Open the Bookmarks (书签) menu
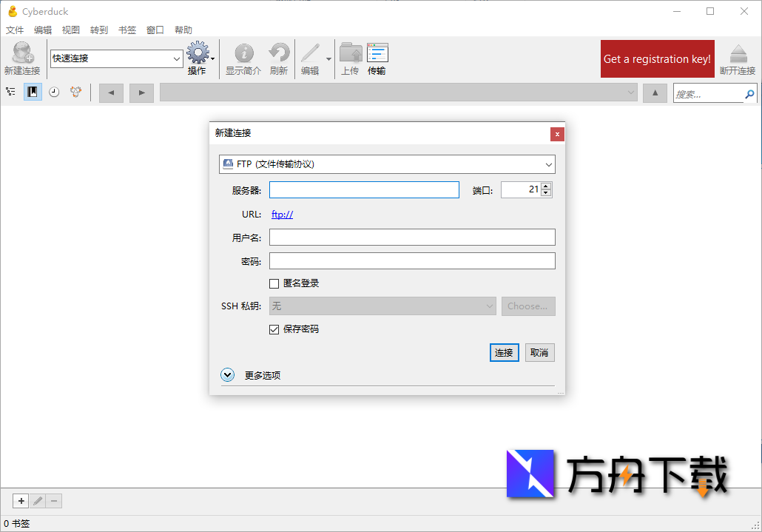The height and width of the screenshot is (532, 762). [x=127, y=30]
